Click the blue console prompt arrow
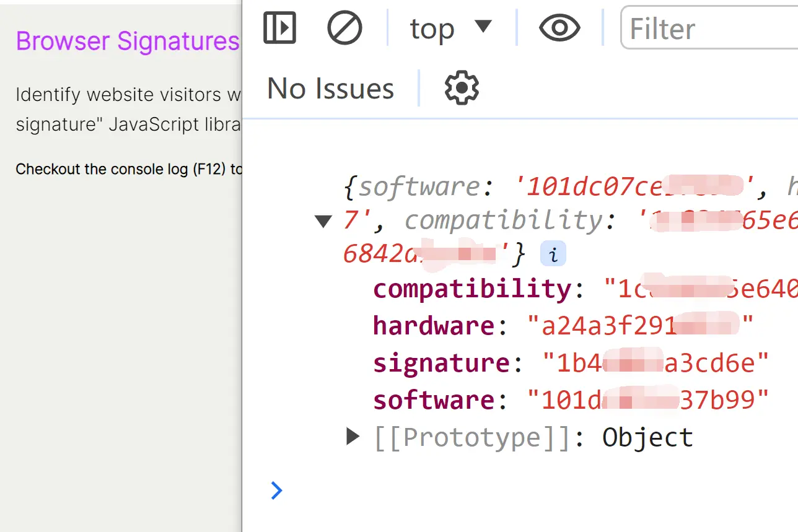Screen dimensions: 798x532 click(276, 491)
